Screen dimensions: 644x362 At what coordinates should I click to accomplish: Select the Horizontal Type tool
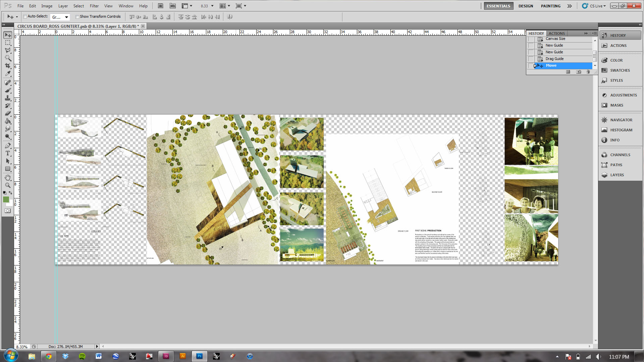point(8,153)
